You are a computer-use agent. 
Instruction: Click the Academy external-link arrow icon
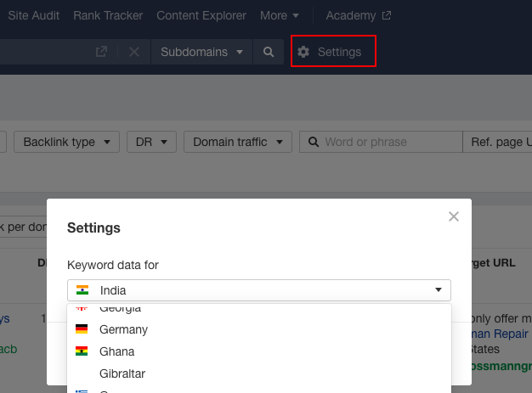(x=387, y=15)
